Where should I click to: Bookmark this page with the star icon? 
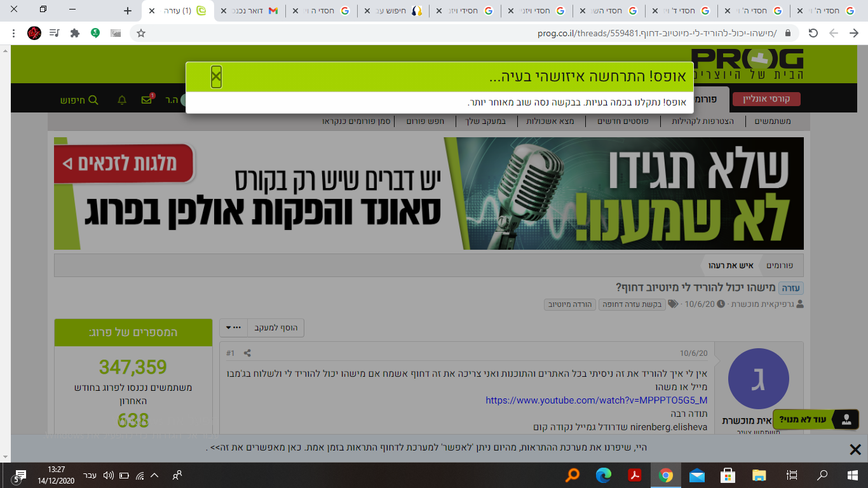tap(141, 33)
